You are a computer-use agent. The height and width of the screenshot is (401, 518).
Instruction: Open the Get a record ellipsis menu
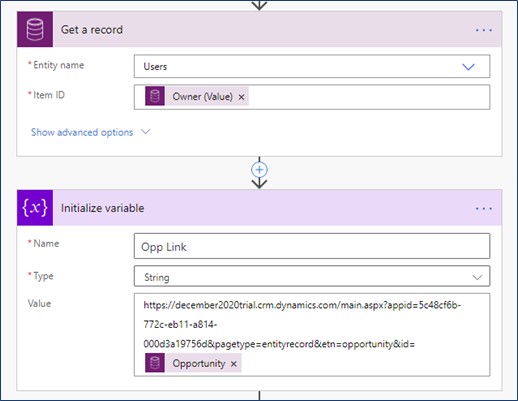tap(484, 30)
